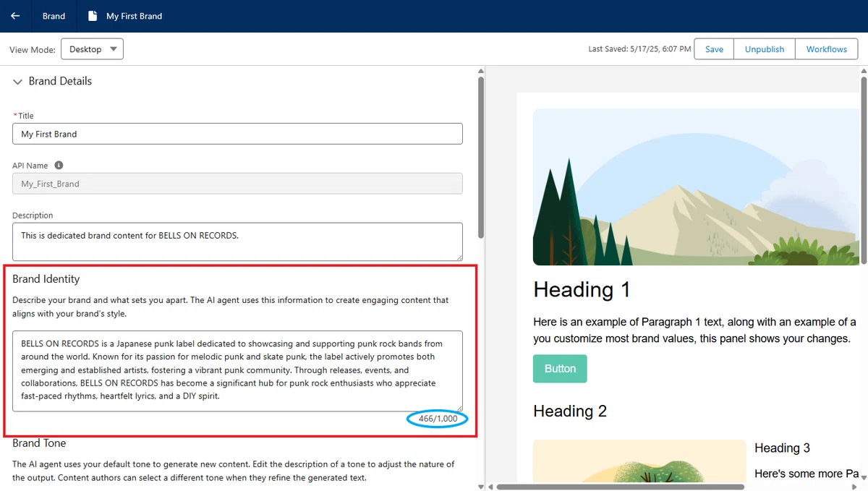
Task: Click the Heading 3 preview text
Action: pos(782,448)
